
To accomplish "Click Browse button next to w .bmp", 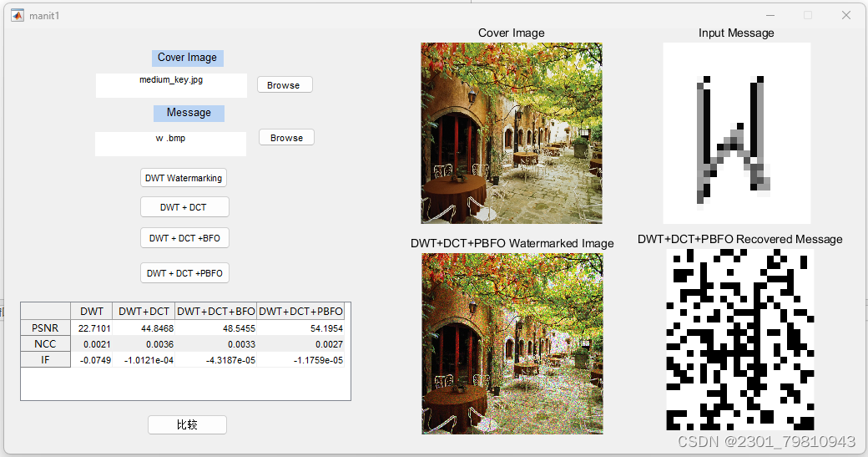I will [x=287, y=137].
